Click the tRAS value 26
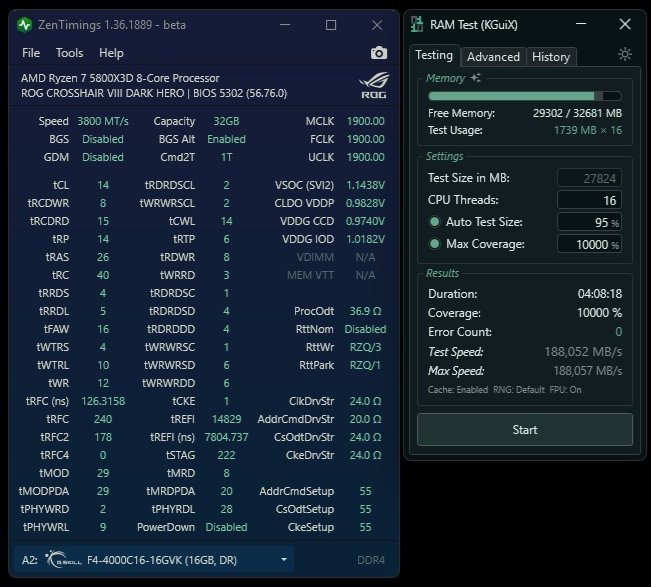This screenshot has width=651, height=587. pos(103,257)
